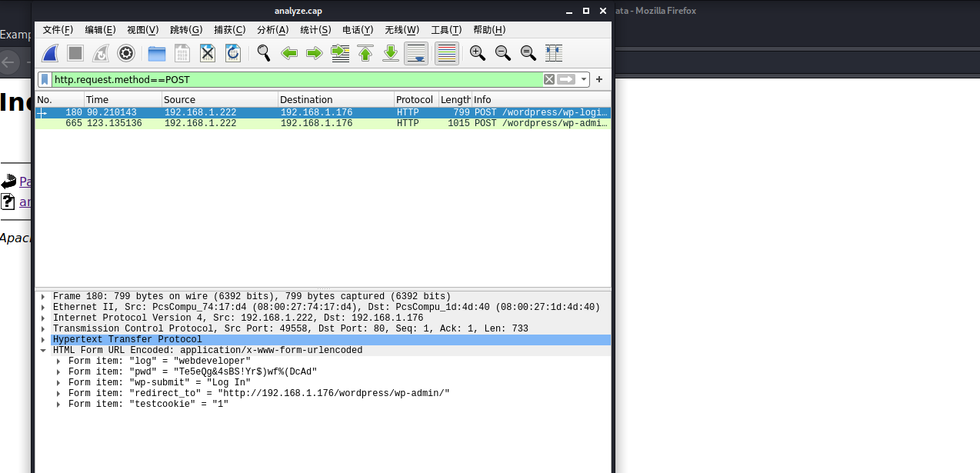Image resolution: width=980 pixels, height=473 pixels.
Task: Open the 统计(S) menu
Action: pyautogui.click(x=315, y=30)
